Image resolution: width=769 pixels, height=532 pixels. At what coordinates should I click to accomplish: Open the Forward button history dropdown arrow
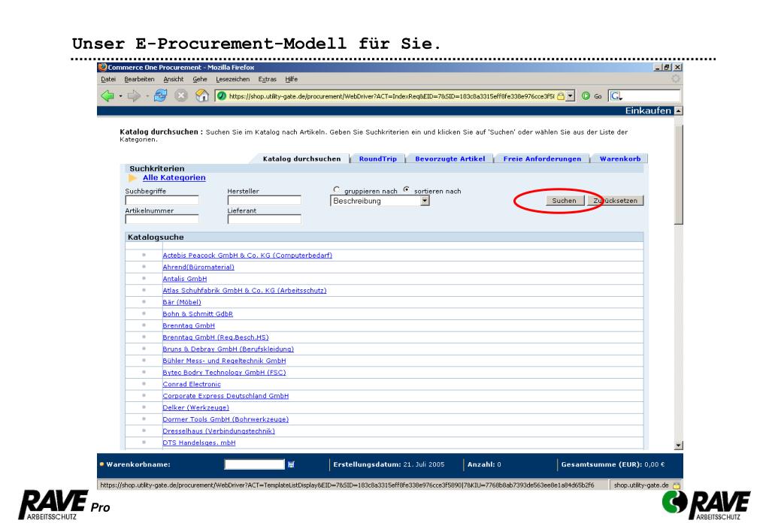click(x=147, y=96)
